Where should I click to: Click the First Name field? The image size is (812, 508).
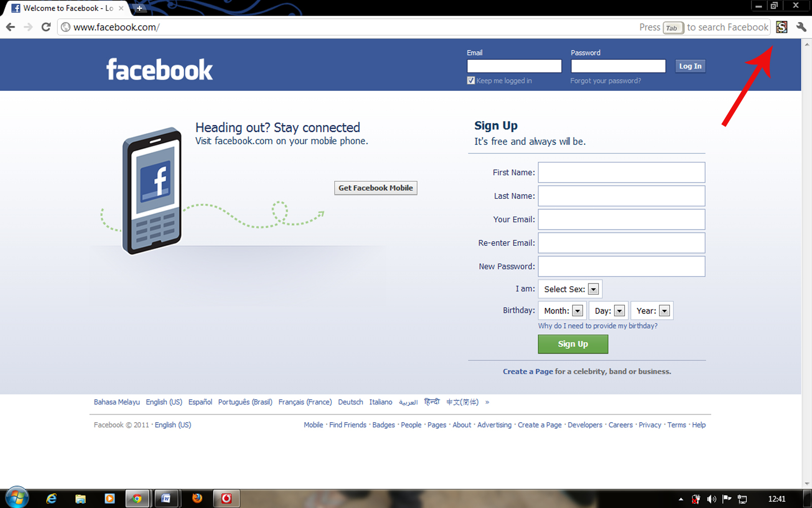coord(621,172)
